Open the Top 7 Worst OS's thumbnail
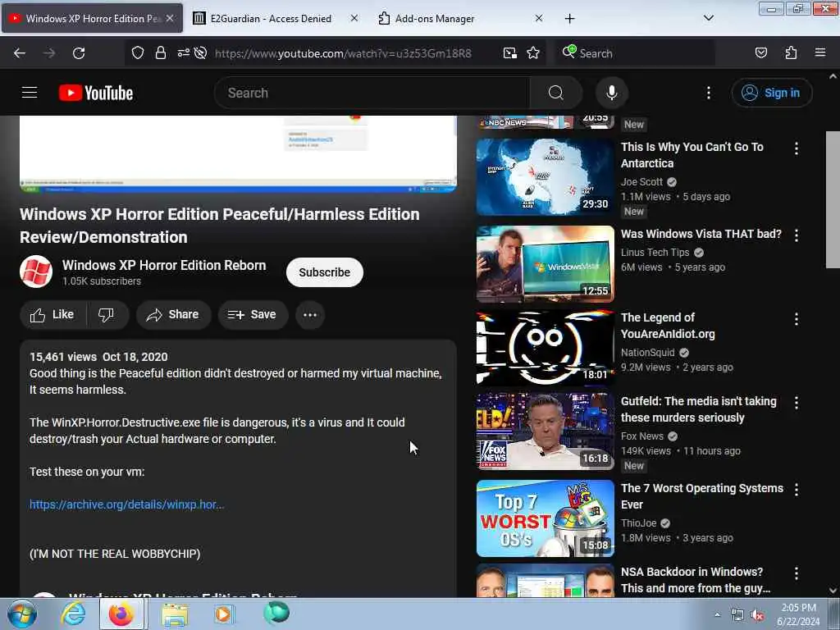The width and height of the screenshot is (840, 630). (x=545, y=518)
